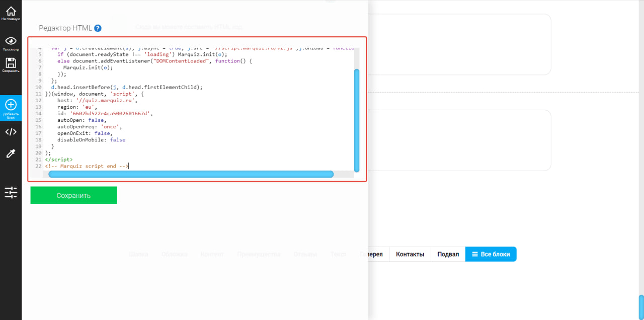Switch to the Галерея tab
Screen dimensions: 644x320
(371, 254)
